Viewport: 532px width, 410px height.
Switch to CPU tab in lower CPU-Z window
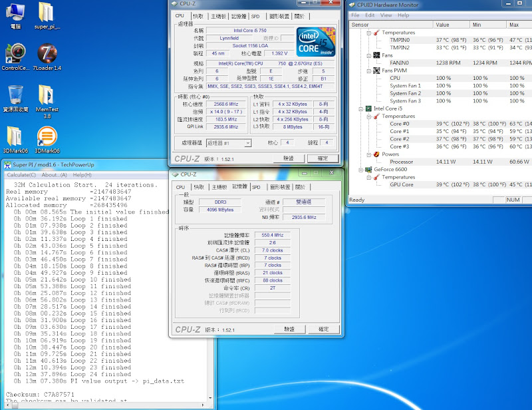coord(180,187)
